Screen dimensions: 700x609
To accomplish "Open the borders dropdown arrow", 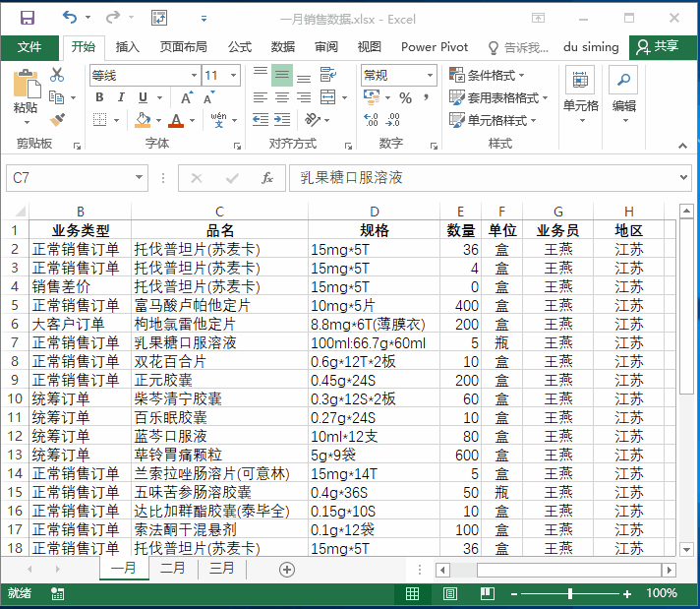I will tap(117, 120).
